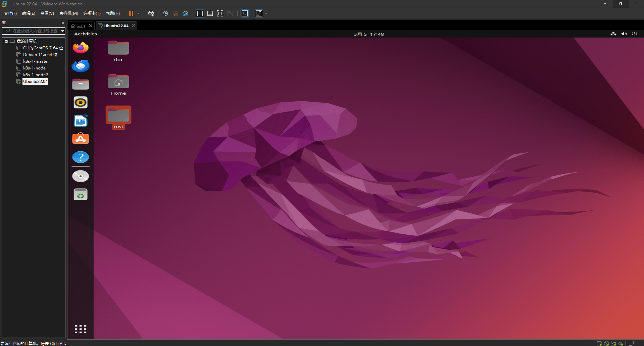Take a snapshot of this virtual machine
The width and height of the screenshot is (644, 346).
tap(165, 13)
